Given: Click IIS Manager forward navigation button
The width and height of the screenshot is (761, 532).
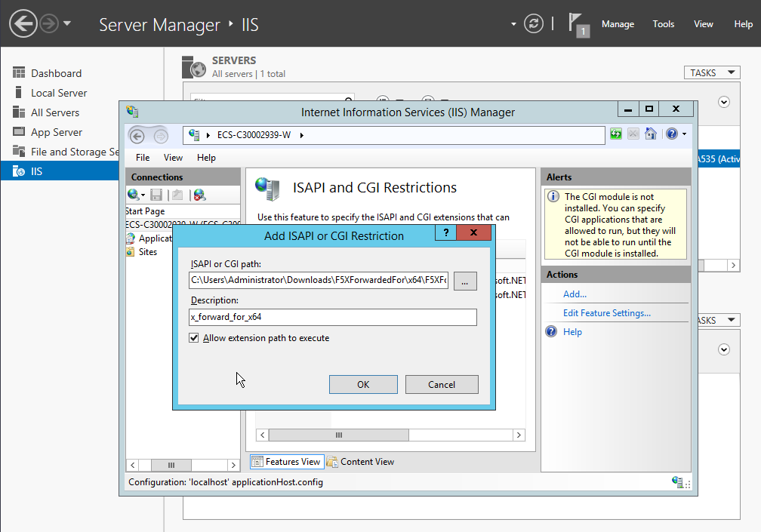Looking at the screenshot, I should point(161,137).
